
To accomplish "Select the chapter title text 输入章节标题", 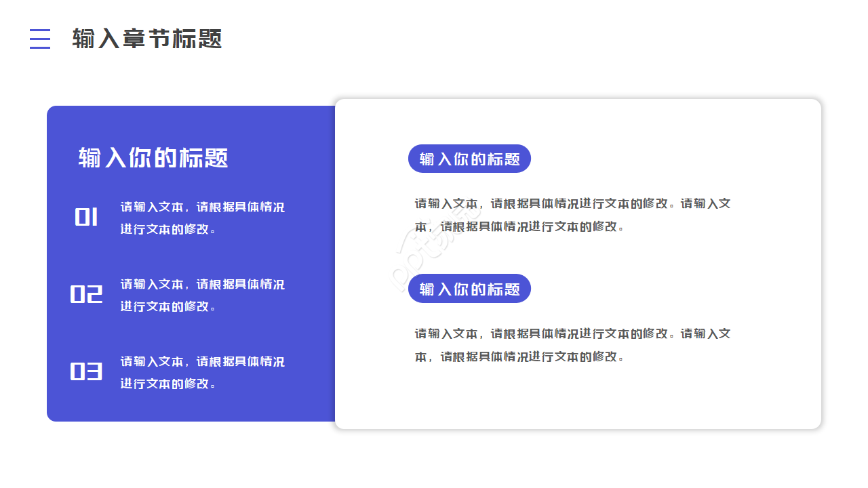I will 147,39.
